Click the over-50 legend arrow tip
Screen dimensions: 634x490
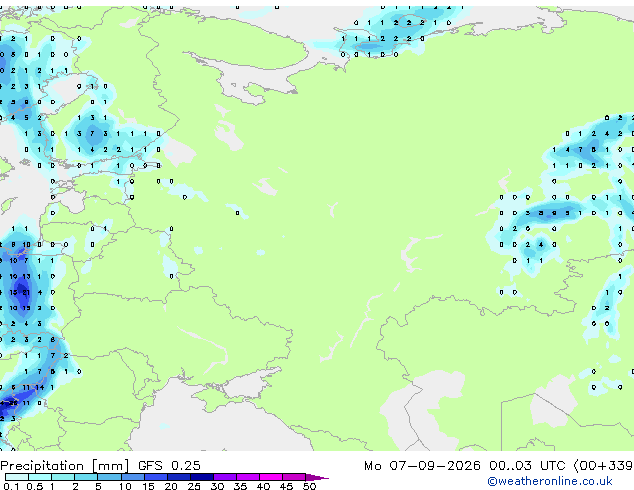coord(317,477)
